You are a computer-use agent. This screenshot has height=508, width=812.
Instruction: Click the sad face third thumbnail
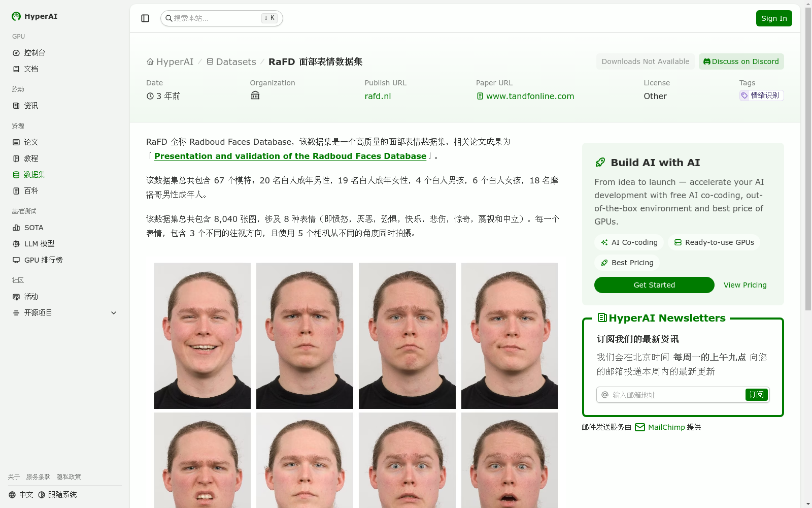(x=407, y=336)
